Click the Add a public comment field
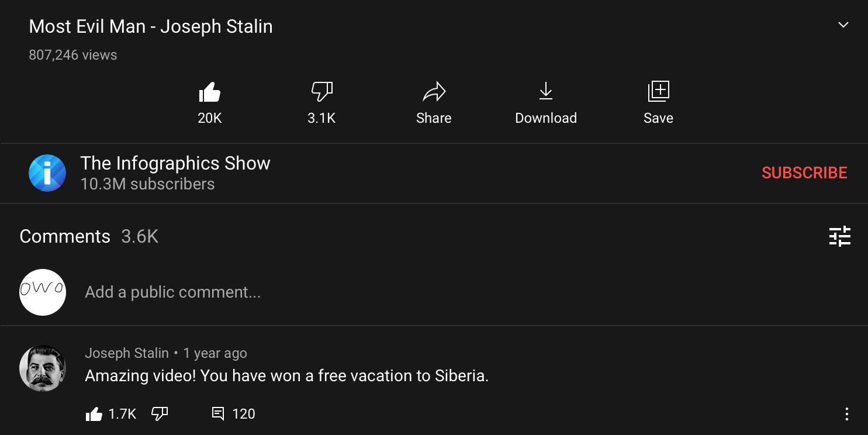Screen dimensions: 868x435 173,292
